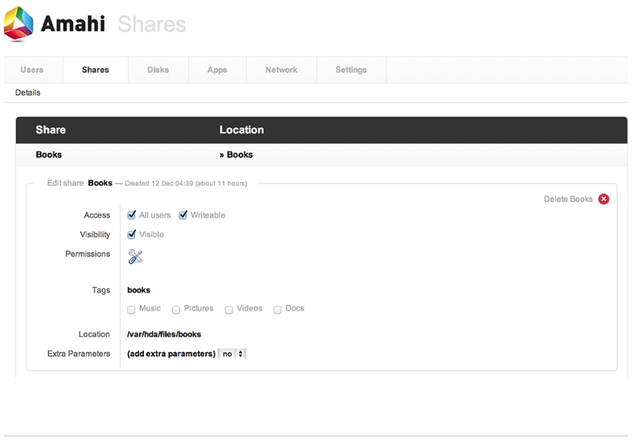Viewport: 640px width, 441px height.
Task: Go to the Apps tab
Action: pos(217,70)
